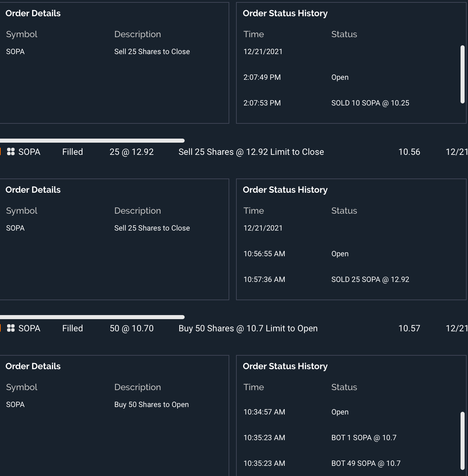Select the Filled status of the 25 @ 12.92 order
This screenshot has height=476, width=468.
pos(72,152)
